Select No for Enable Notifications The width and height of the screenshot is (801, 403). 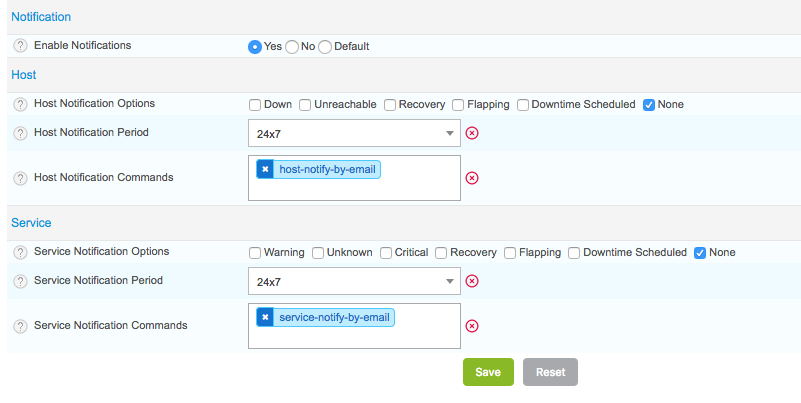pyautogui.click(x=292, y=47)
